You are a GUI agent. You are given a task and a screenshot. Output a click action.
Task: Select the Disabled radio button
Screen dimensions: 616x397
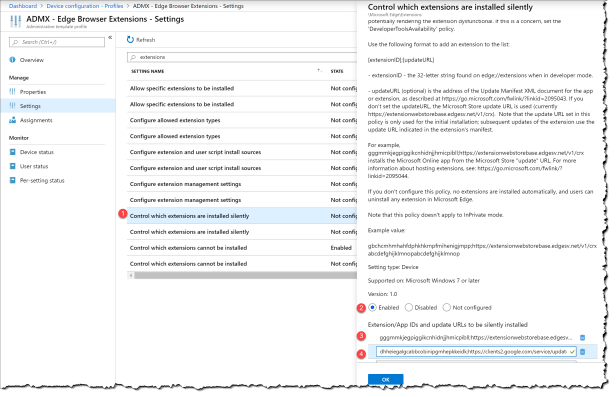click(409, 307)
